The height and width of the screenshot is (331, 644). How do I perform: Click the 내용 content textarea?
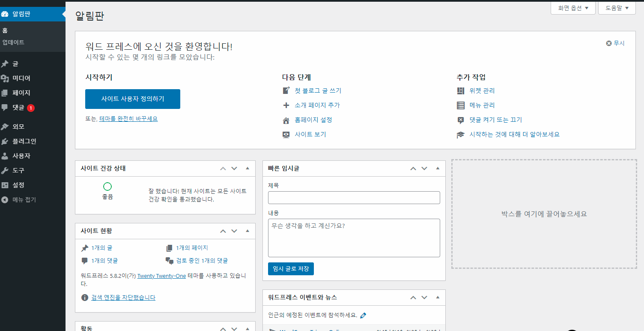coord(354,238)
